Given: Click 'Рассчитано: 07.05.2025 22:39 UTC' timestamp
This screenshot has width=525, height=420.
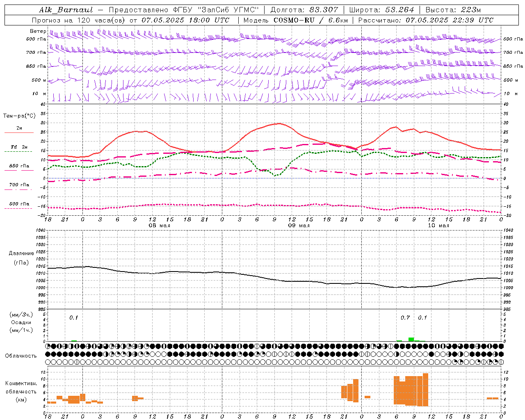Looking at the screenshot, I should click(426, 20).
